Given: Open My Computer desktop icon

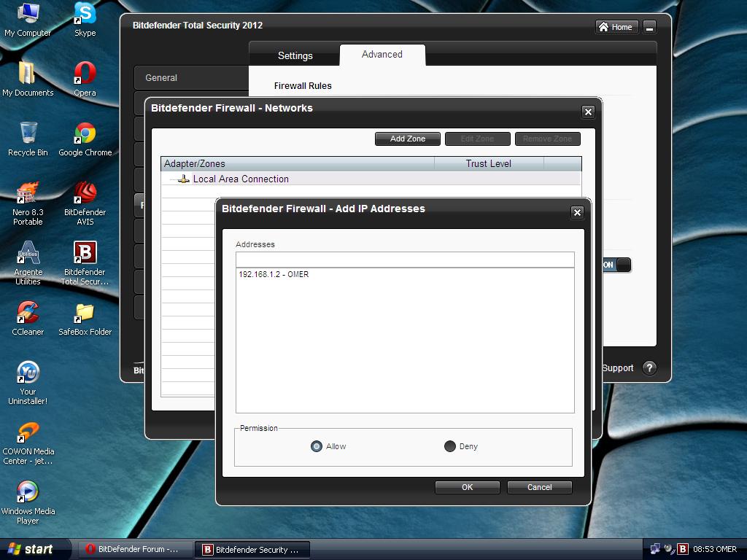Looking at the screenshot, I should click(x=28, y=19).
